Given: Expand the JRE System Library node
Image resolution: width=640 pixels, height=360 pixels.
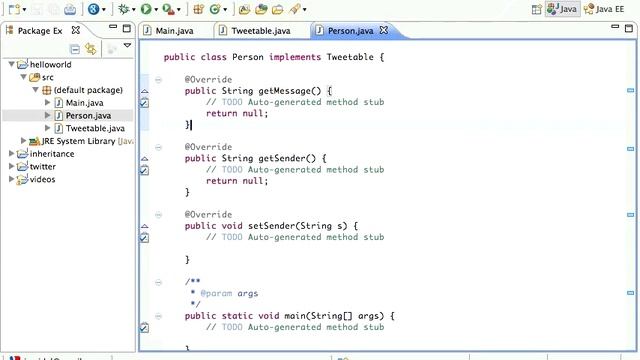Looking at the screenshot, I should [x=24, y=141].
